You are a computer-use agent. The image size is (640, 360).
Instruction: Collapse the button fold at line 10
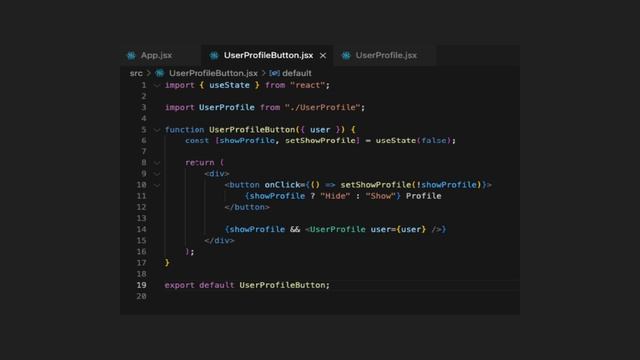[157, 185]
